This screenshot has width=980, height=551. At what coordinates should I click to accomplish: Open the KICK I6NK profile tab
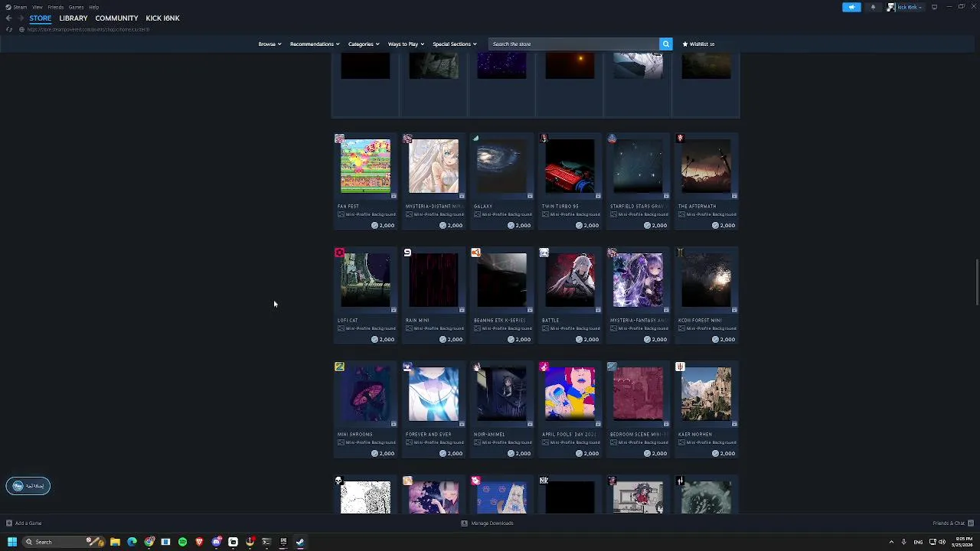[x=162, y=18]
